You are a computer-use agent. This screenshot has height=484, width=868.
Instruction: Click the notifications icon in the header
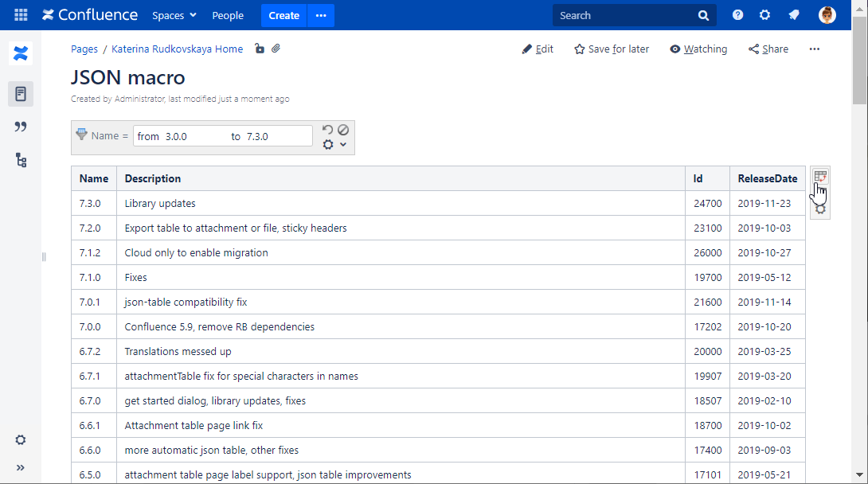pyautogui.click(x=793, y=15)
